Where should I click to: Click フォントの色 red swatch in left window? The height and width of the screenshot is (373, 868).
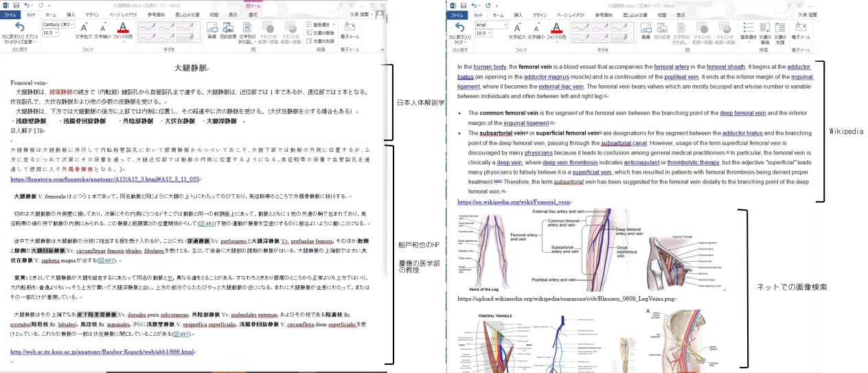(122, 29)
